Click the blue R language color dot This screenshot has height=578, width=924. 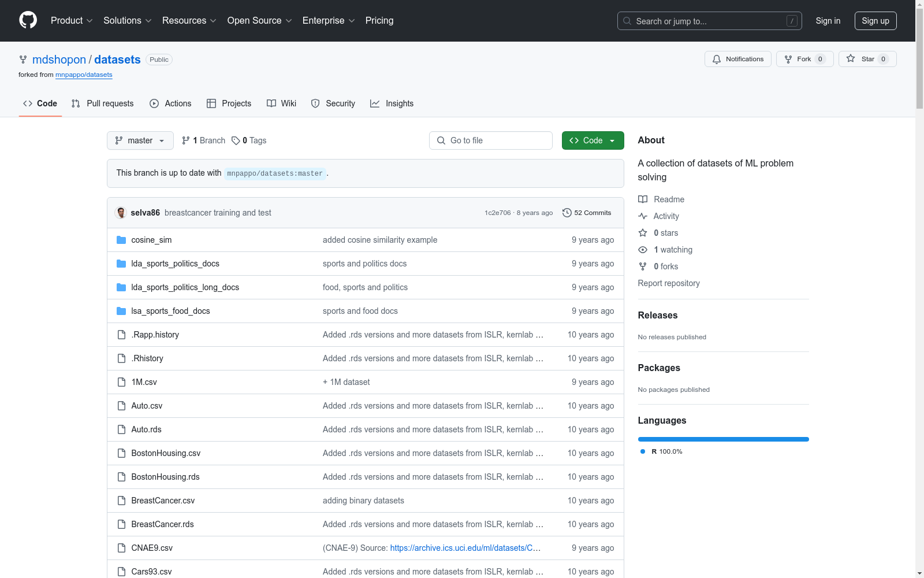(x=643, y=451)
